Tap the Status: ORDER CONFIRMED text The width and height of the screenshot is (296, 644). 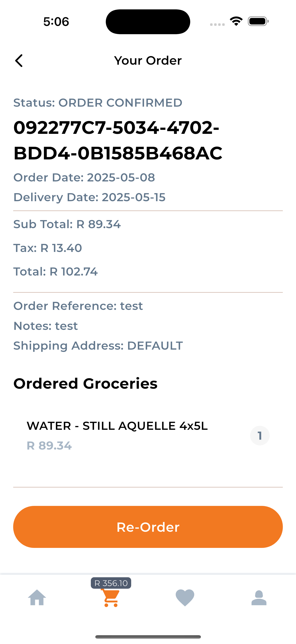pos(98,103)
